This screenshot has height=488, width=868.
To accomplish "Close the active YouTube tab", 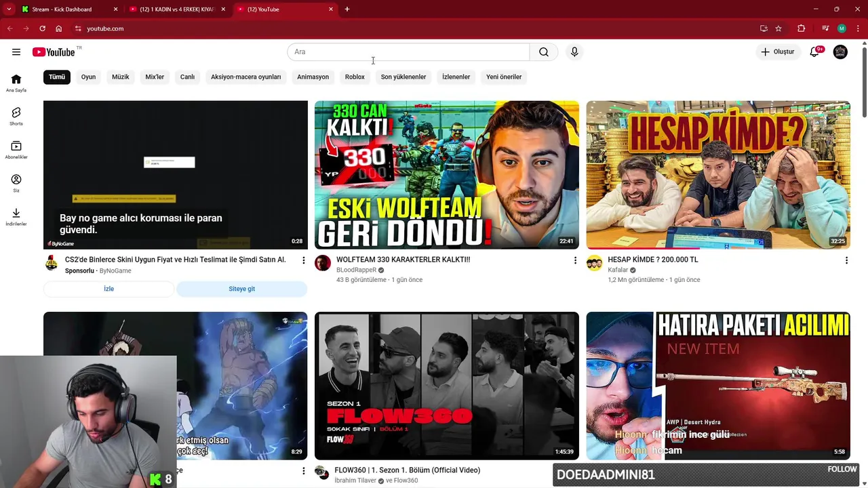I will click(x=331, y=9).
